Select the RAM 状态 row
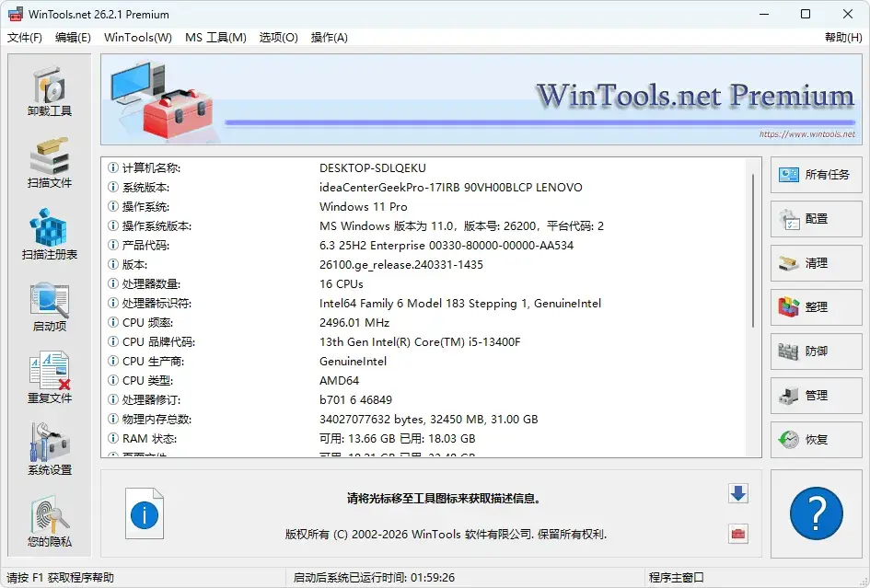870x588 pixels. pyautogui.click(x=425, y=439)
